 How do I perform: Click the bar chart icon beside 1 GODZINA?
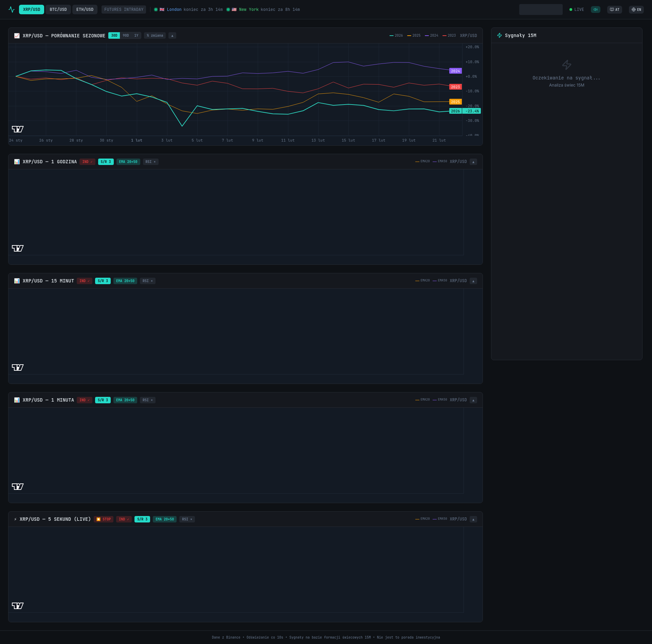[x=17, y=162]
